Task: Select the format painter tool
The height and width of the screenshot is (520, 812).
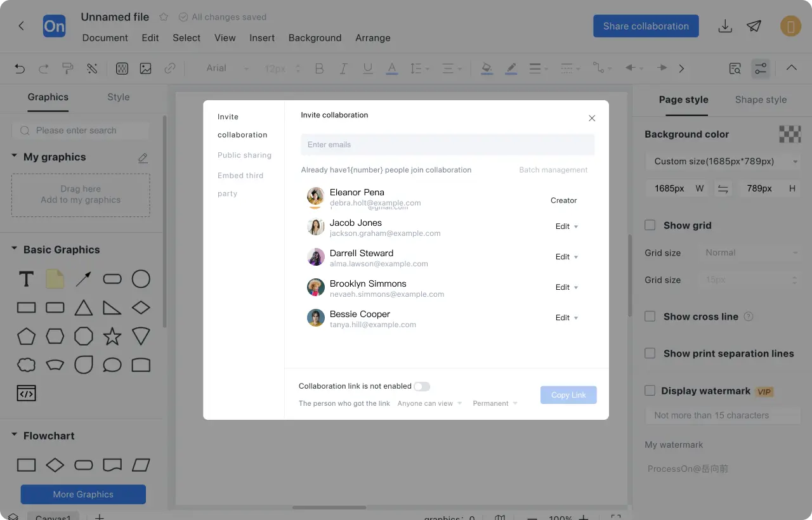Action: (67, 68)
